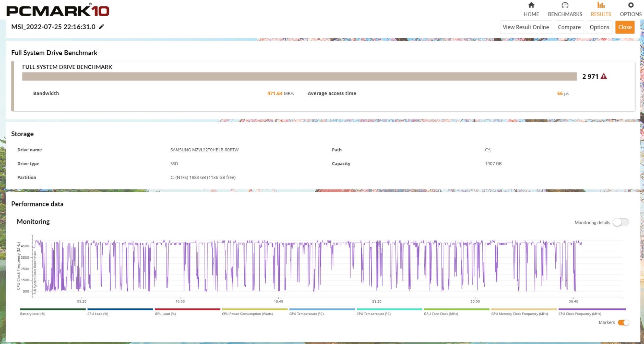Click the 1907 GB capacity value
Screen dimensions: 644x344
pyautogui.click(x=493, y=163)
